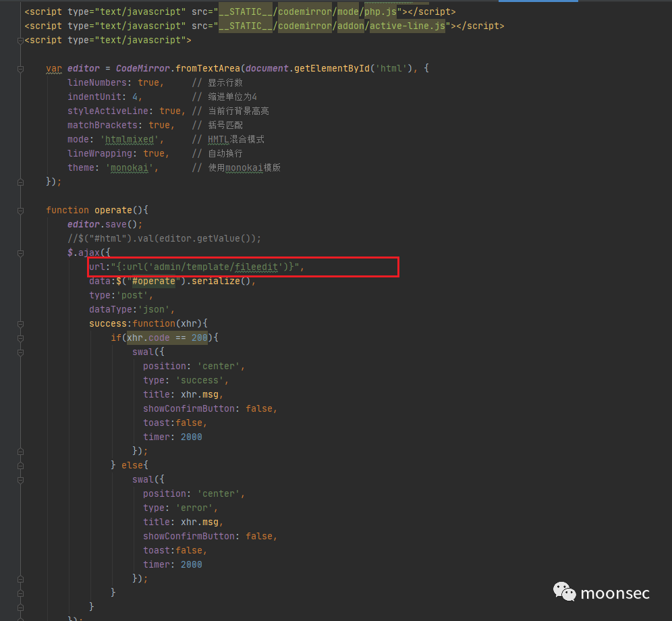The height and width of the screenshot is (621, 672).
Task: Click the type: 'error' value
Action: point(194,508)
